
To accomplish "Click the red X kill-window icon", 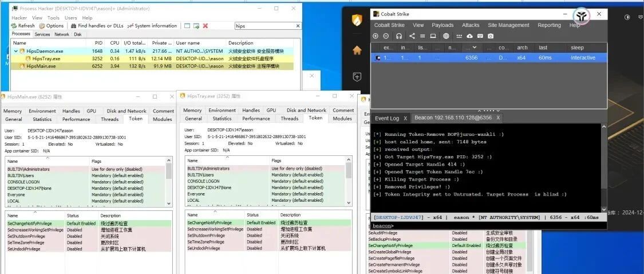I will 206,25.
